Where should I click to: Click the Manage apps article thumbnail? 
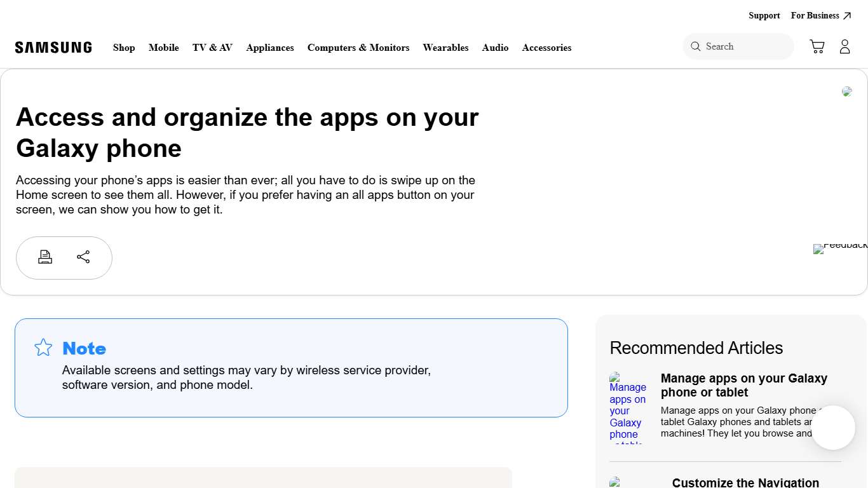click(x=628, y=407)
